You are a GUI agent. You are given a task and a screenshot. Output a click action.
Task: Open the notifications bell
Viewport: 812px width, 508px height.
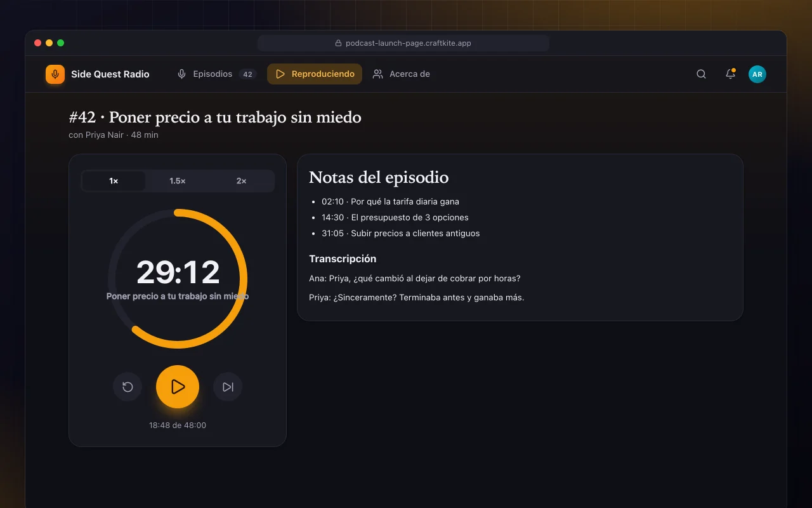point(730,74)
